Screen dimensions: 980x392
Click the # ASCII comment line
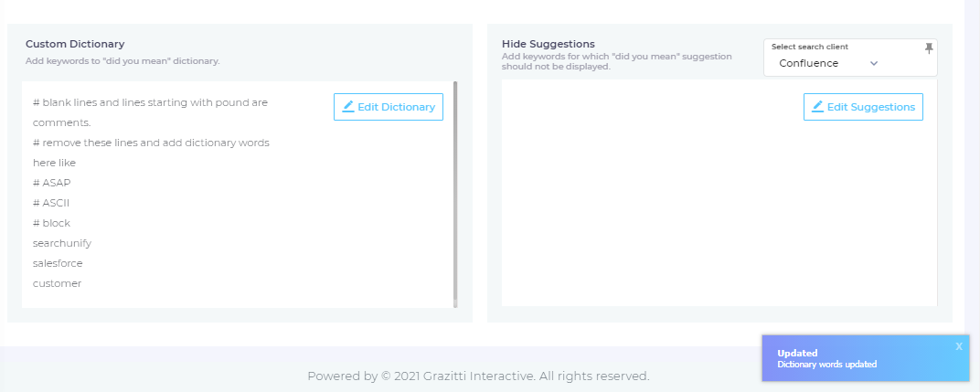[x=51, y=203]
